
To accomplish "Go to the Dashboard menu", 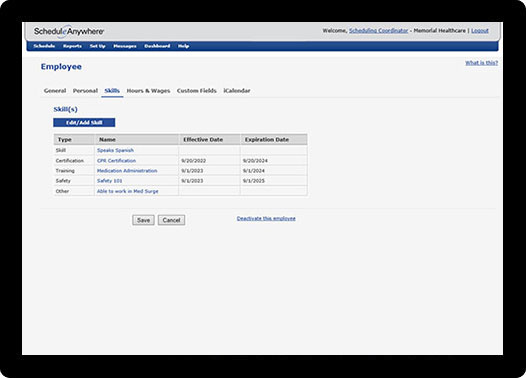I will pos(157,46).
